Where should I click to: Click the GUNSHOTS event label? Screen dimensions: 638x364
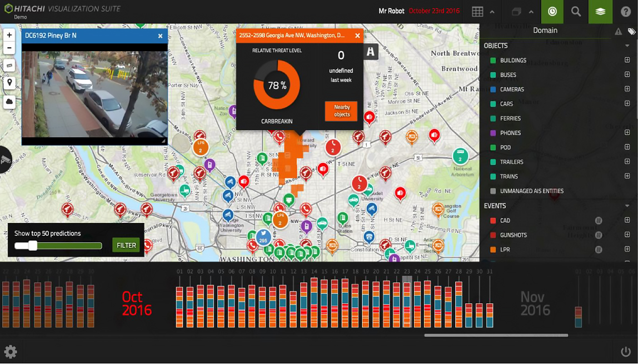click(x=514, y=235)
